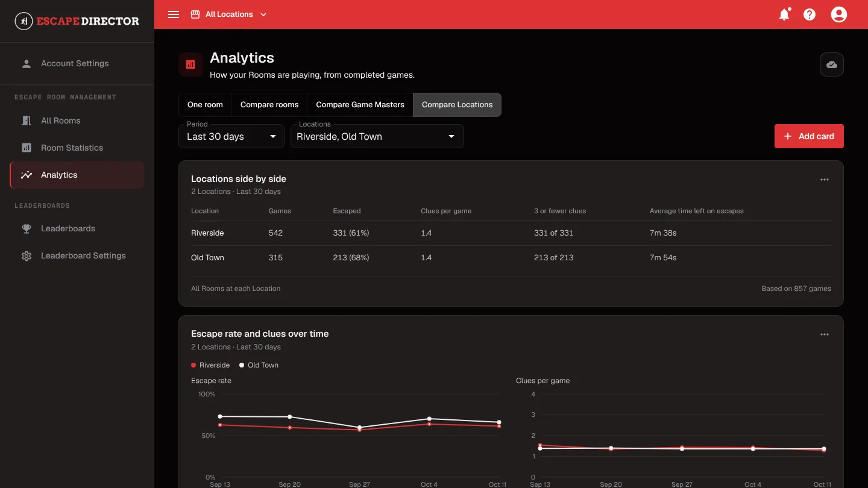868x488 pixels.
Task: Click the '7m 54s' average time value
Action: 663,258
